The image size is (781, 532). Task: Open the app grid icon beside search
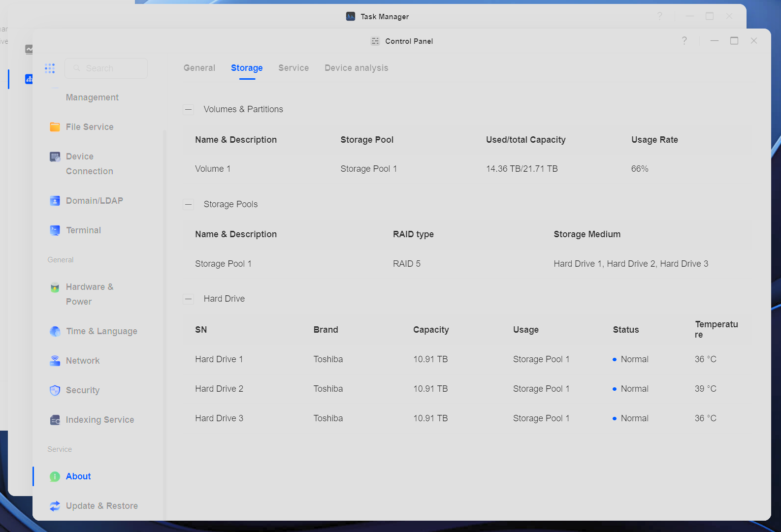coord(50,68)
